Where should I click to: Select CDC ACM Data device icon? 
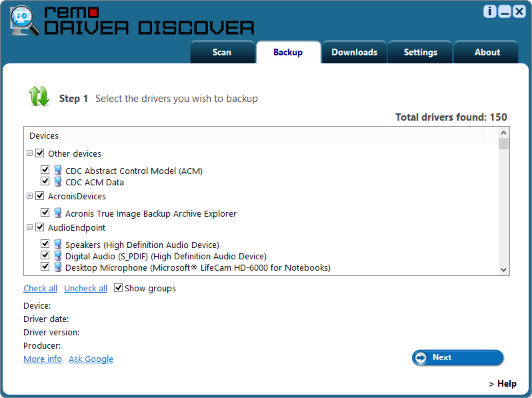click(58, 181)
